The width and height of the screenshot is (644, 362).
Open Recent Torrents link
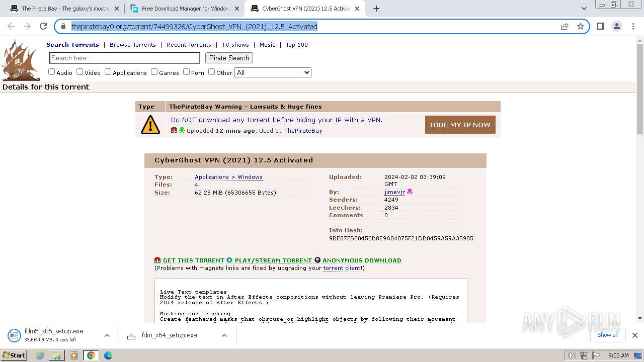coord(189,45)
